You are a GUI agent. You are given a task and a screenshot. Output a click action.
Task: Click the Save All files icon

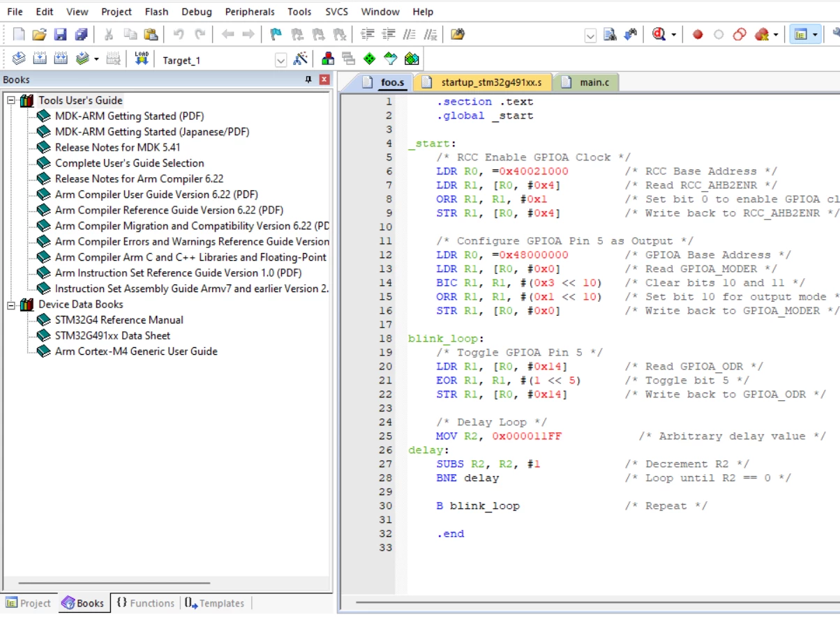pos(82,34)
